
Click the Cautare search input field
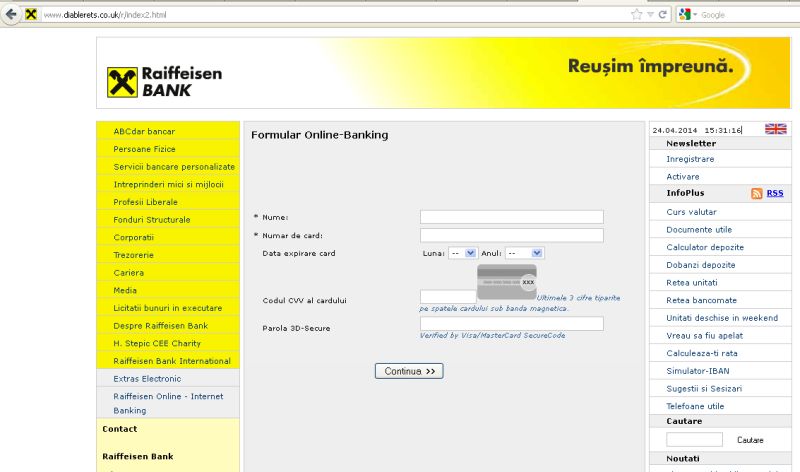click(x=694, y=439)
